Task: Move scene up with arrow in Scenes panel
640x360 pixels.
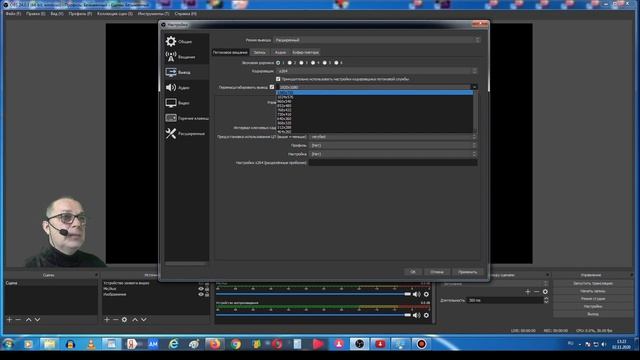Action: coord(29,320)
